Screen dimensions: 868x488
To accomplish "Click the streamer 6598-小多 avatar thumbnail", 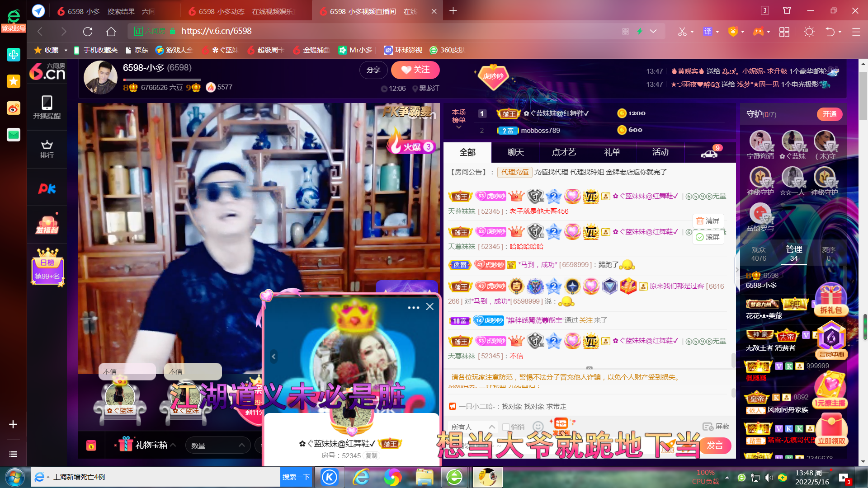I will (x=100, y=77).
